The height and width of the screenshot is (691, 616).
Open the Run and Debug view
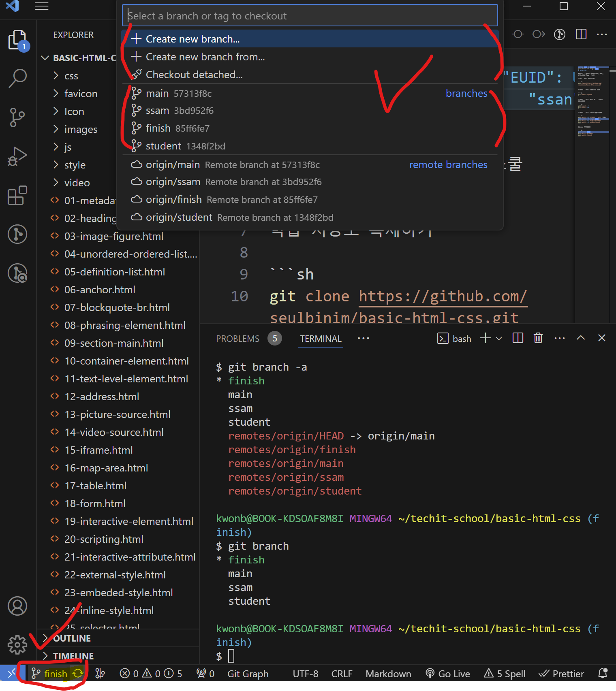(17, 157)
